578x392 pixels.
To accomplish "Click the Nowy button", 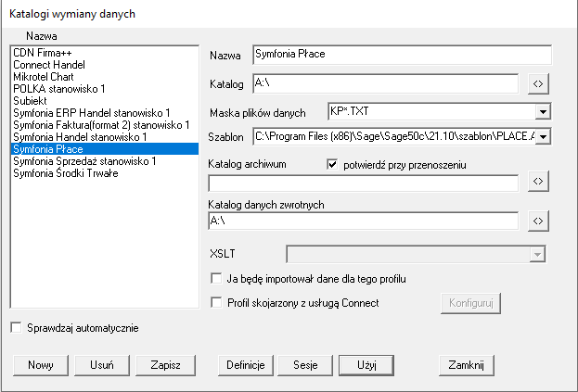I will click(41, 365).
